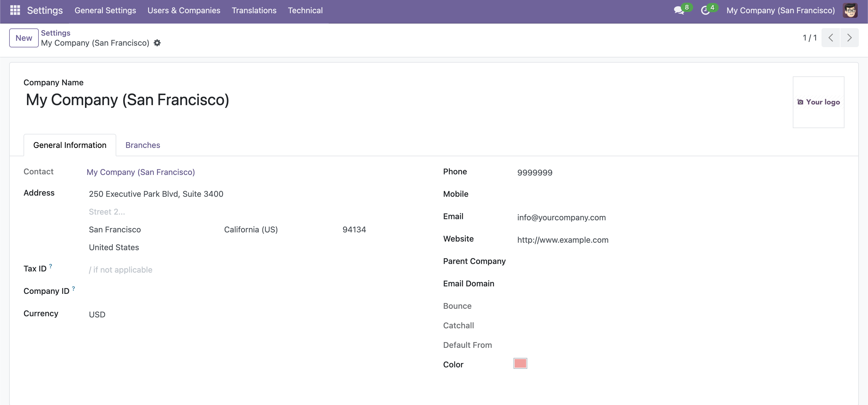The image size is (868, 405).
Task: Open the General Settings menu
Action: coord(105,10)
